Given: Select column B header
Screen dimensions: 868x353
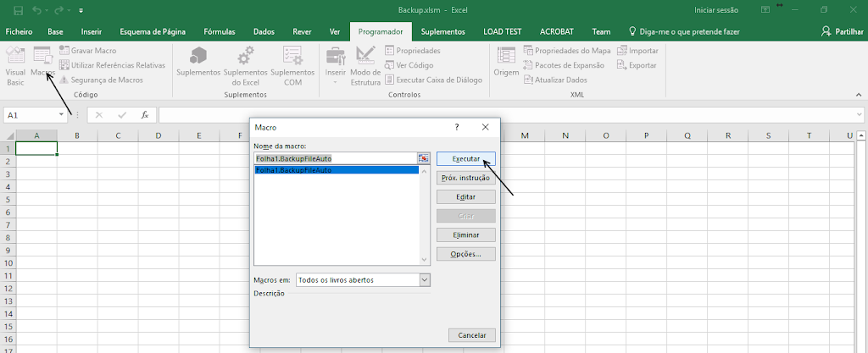Looking at the screenshot, I should point(77,135).
